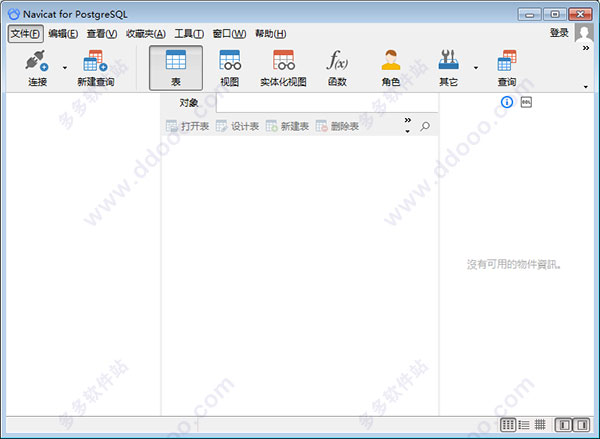The image size is (600, 439).
Task: Select the 实体化视图 toolbar icon
Action: 284,60
